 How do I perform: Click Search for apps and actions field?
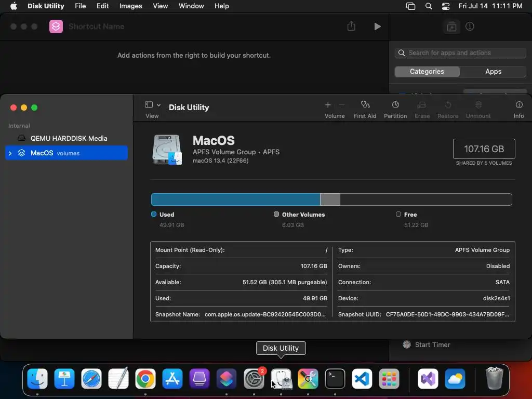tap(460, 53)
